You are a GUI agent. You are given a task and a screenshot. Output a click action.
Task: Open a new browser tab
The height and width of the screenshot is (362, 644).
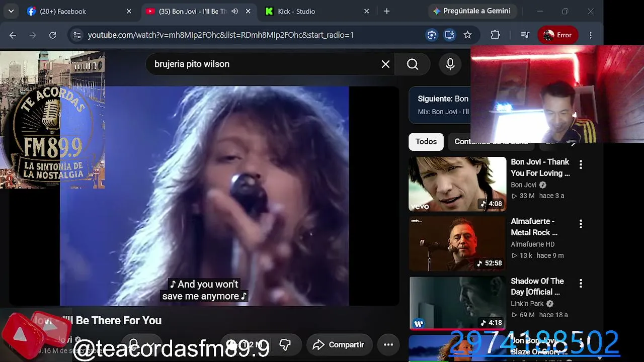point(386,11)
